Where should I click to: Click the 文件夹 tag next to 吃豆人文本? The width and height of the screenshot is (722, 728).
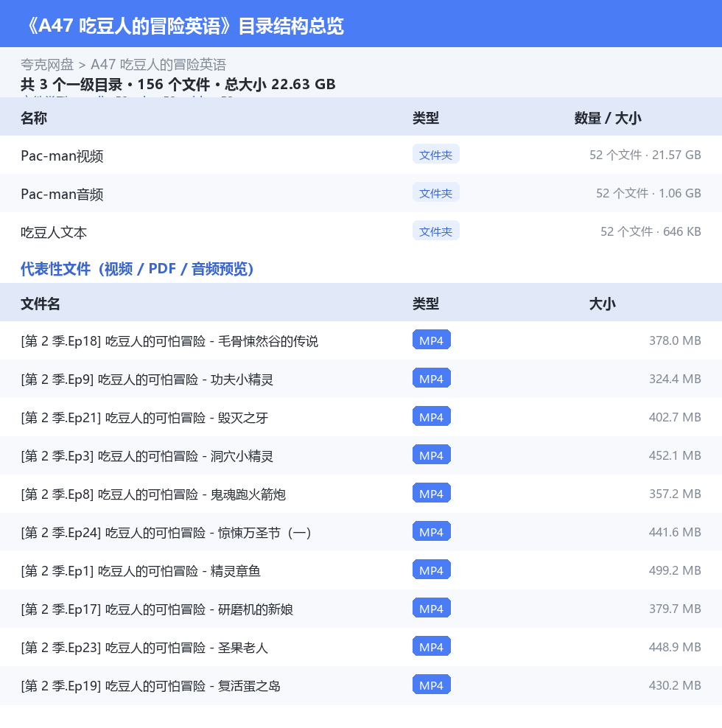click(x=435, y=231)
